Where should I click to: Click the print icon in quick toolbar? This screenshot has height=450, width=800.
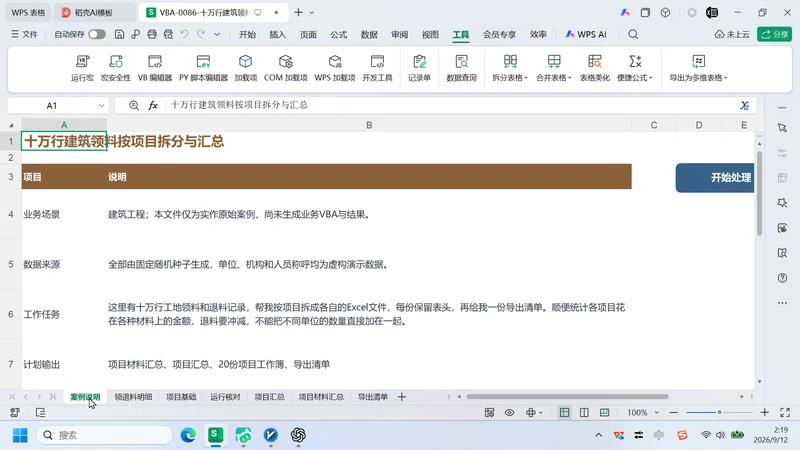coord(152,34)
